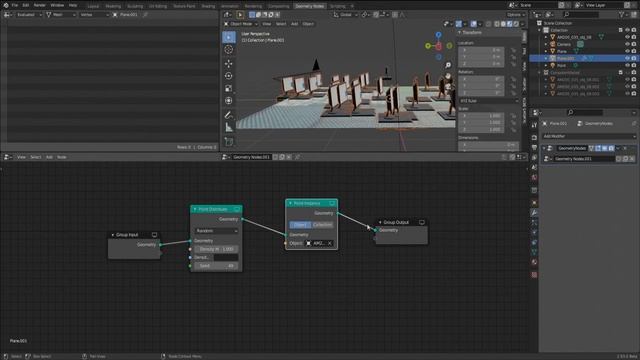Open the Global transform orientation dropdown

345,15
